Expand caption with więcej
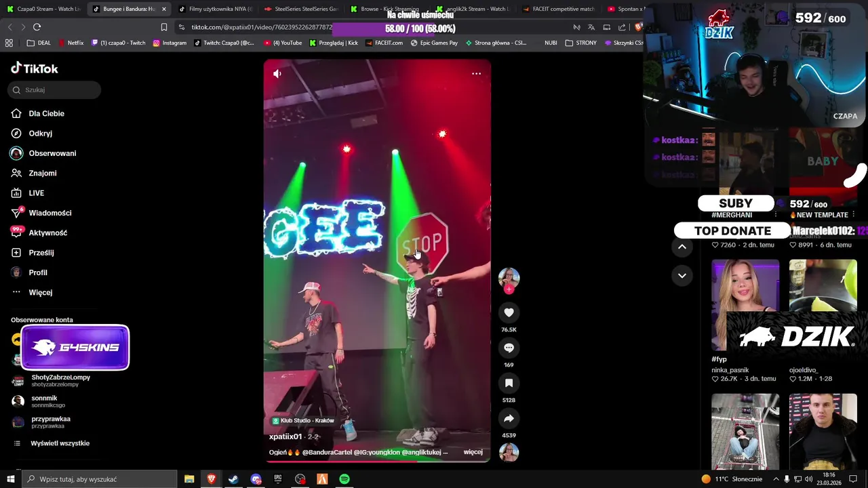The height and width of the screenshot is (488, 868). [x=473, y=452]
